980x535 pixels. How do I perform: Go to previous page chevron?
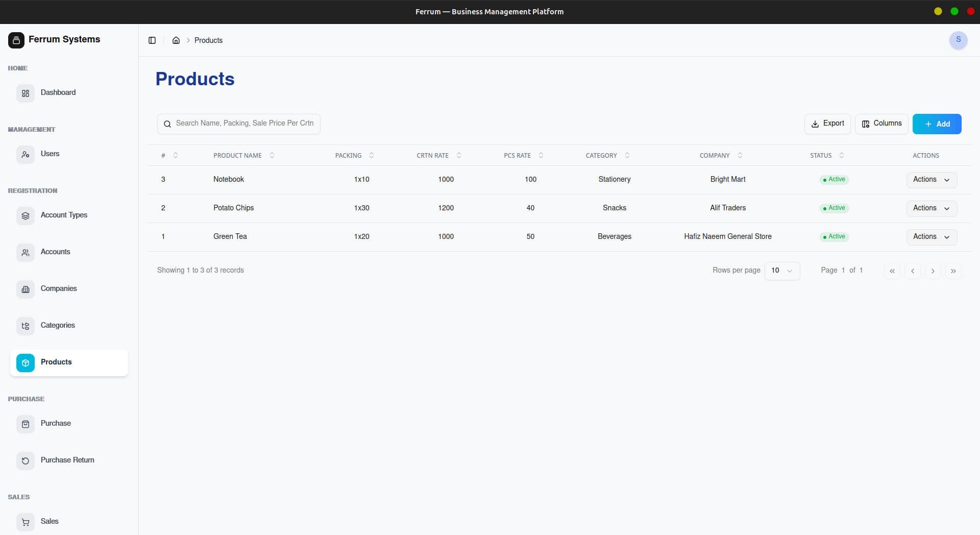tap(913, 271)
